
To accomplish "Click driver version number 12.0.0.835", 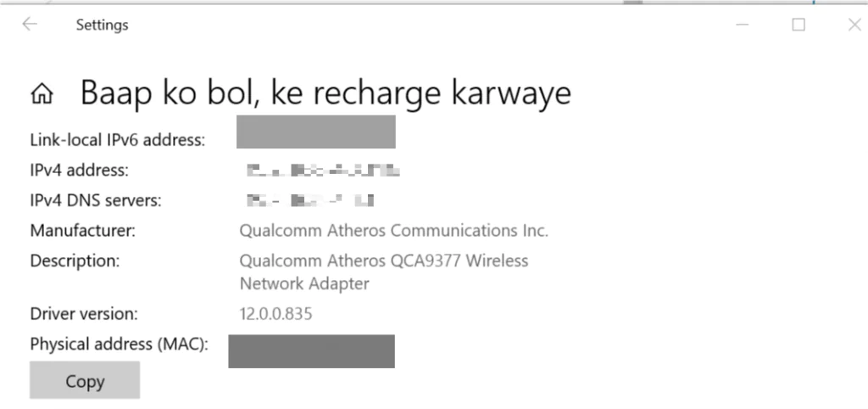I will click(276, 314).
